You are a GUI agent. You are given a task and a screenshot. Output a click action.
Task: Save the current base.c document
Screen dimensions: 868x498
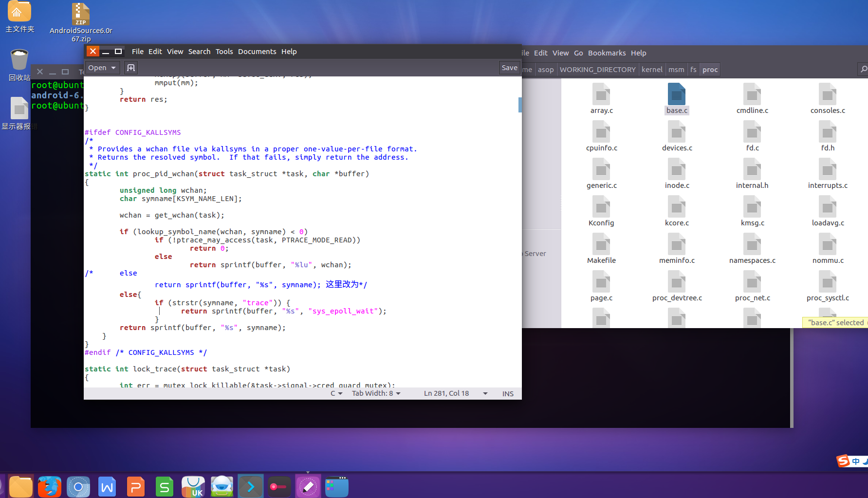tap(510, 68)
